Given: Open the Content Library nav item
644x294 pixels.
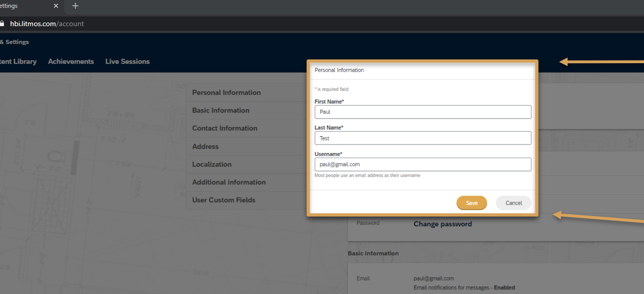Looking at the screenshot, I should (18, 61).
